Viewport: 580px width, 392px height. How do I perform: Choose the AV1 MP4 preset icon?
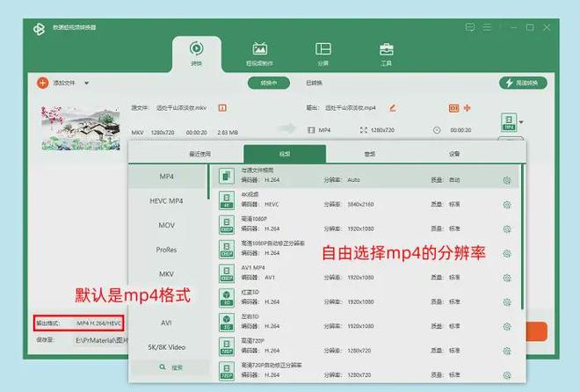(227, 273)
